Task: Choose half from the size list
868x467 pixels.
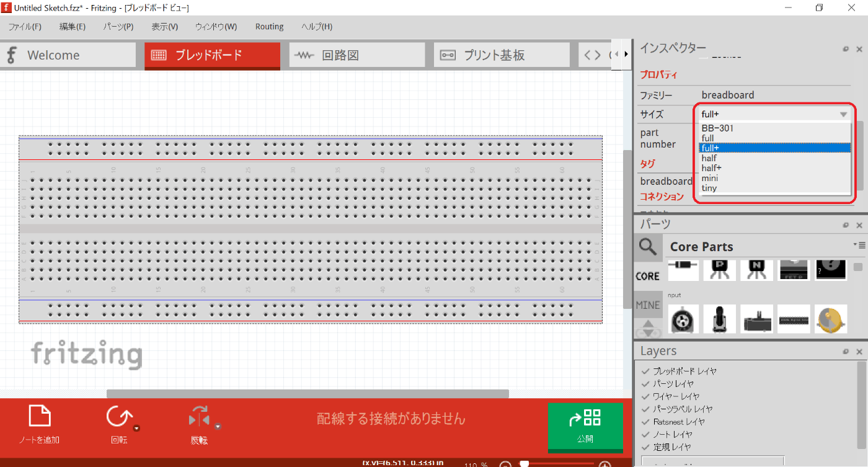Action: click(774, 158)
